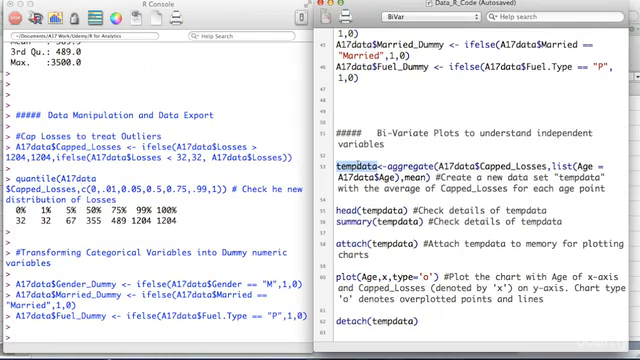Click the R Console Help Search field
This screenshot has width=640, height=360.
pyautogui.click(x=242, y=36)
